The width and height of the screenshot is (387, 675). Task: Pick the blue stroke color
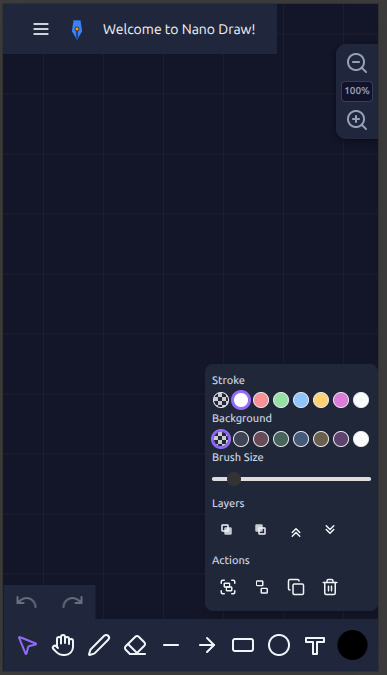tap(301, 400)
